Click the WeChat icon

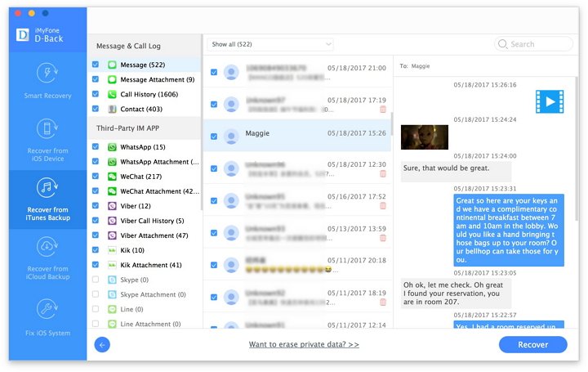point(112,177)
